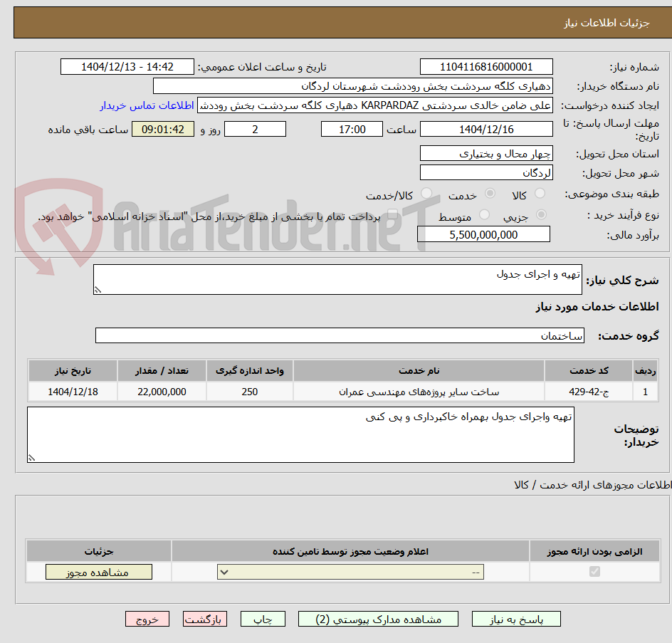Viewport: 672px width, 643px height.
Task: Click the delivery city field لردگان
Action: click(486, 173)
